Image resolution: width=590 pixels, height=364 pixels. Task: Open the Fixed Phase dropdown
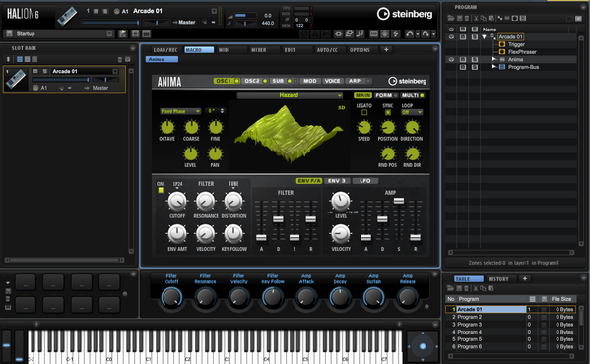pos(180,111)
